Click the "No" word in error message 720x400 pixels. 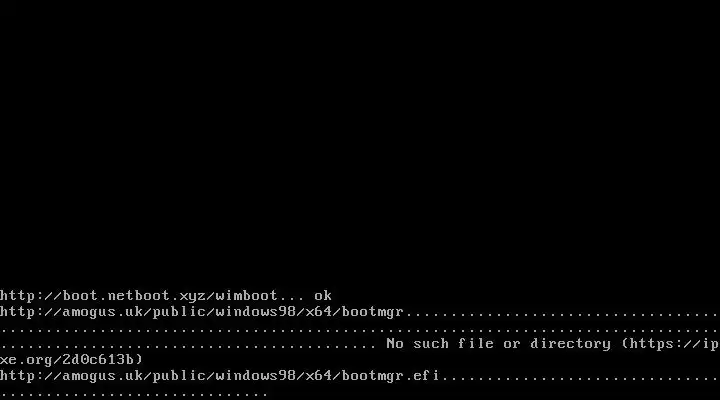[395, 344]
